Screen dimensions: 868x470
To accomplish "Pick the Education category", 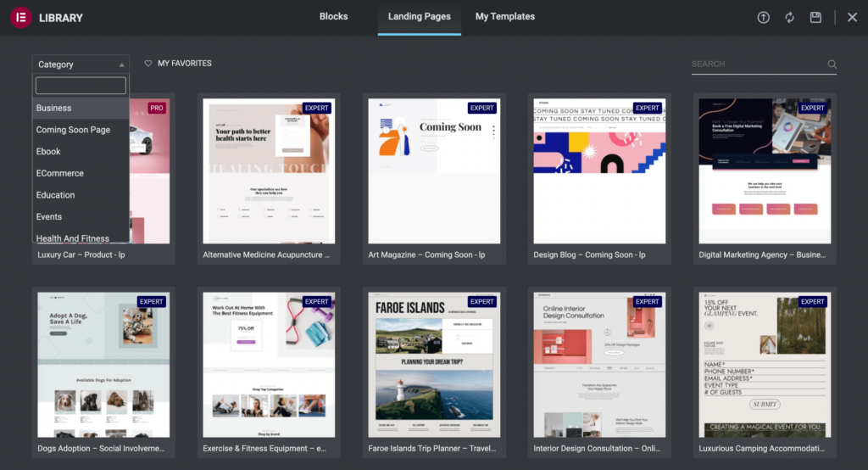I will pos(81,195).
